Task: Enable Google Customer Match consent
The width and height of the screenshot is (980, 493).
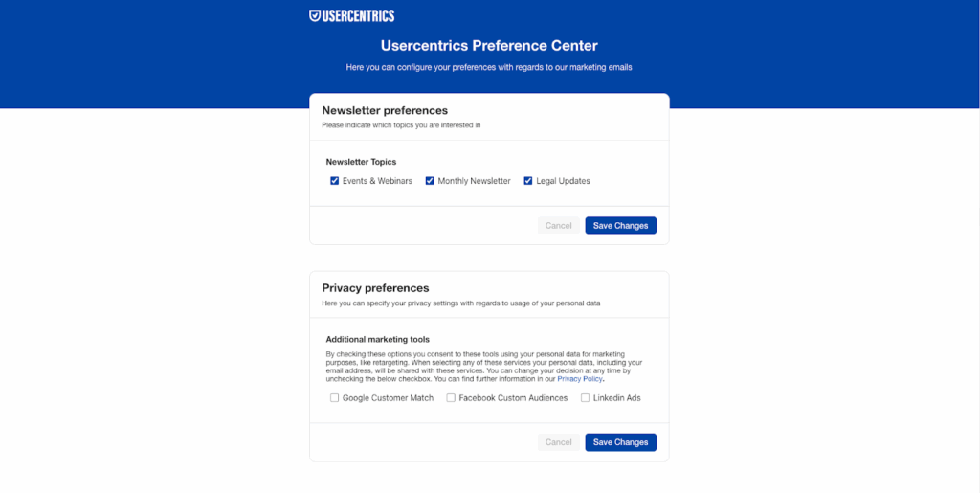Action: 335,398
